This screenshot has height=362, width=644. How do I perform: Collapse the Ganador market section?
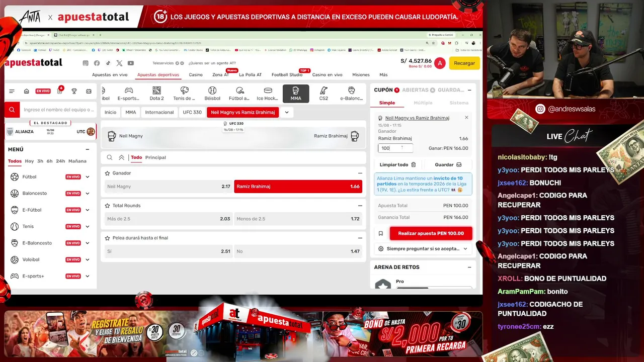(x=360, y=173)
